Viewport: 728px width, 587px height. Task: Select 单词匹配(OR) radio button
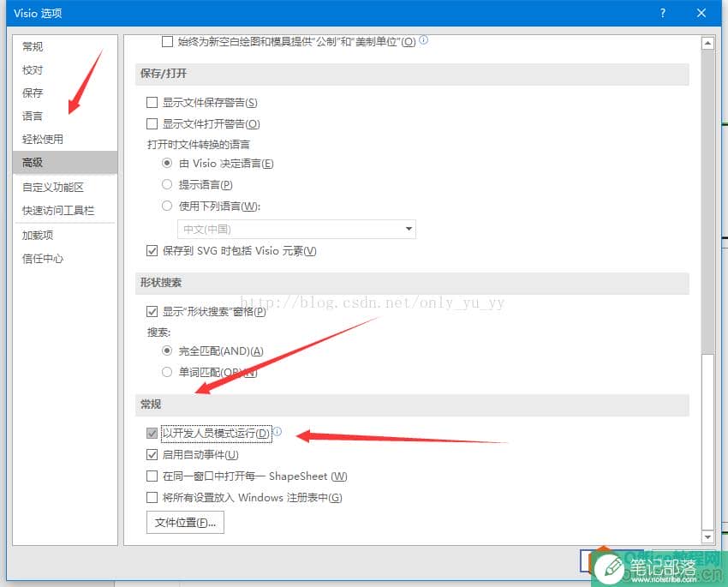(x=167, y=372)
